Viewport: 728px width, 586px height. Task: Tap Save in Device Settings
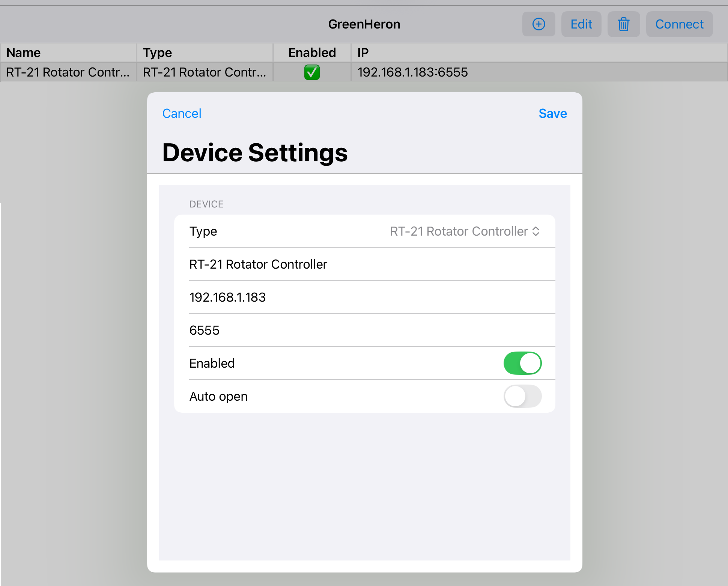[x=552, y=113]
